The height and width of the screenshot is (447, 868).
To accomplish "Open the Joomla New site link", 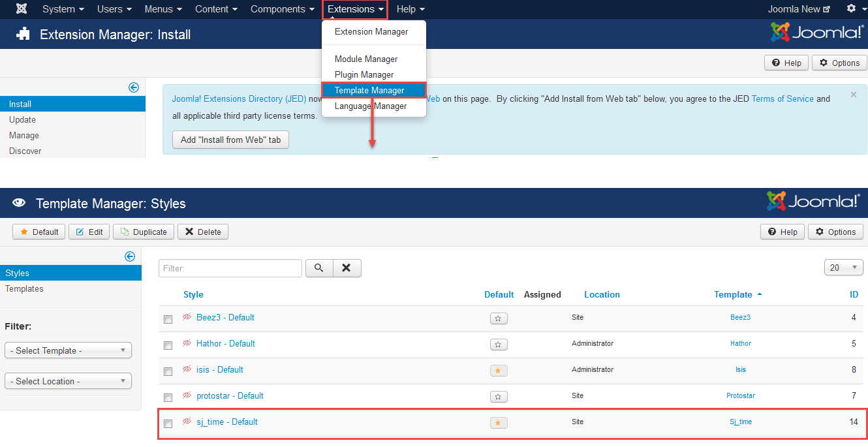I will click(x=799, y=9).
